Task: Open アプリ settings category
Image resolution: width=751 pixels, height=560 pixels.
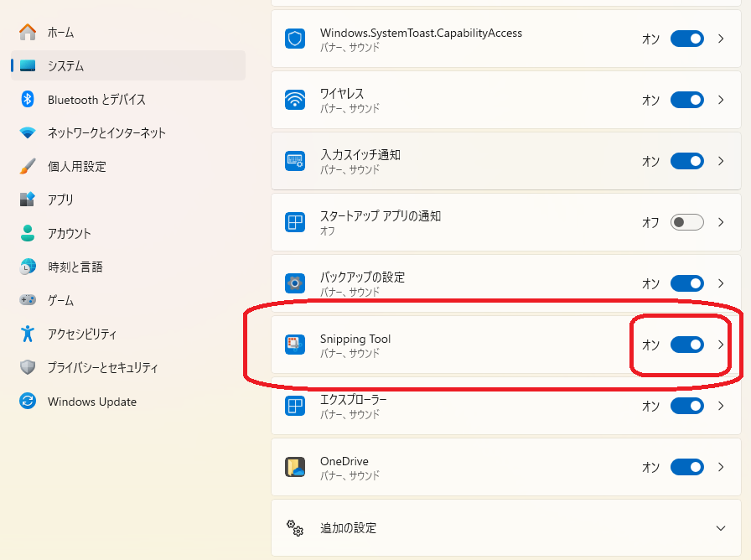Action: point(128,200)
